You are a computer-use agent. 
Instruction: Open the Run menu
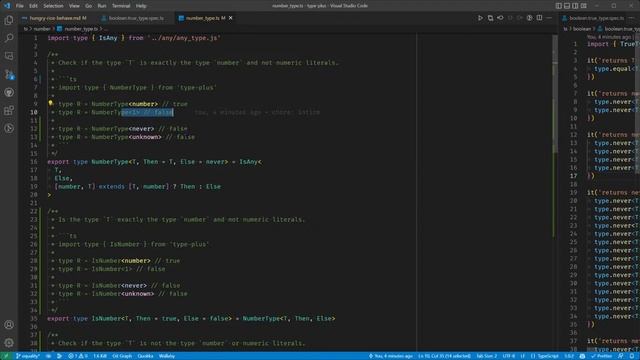[102, 6]
